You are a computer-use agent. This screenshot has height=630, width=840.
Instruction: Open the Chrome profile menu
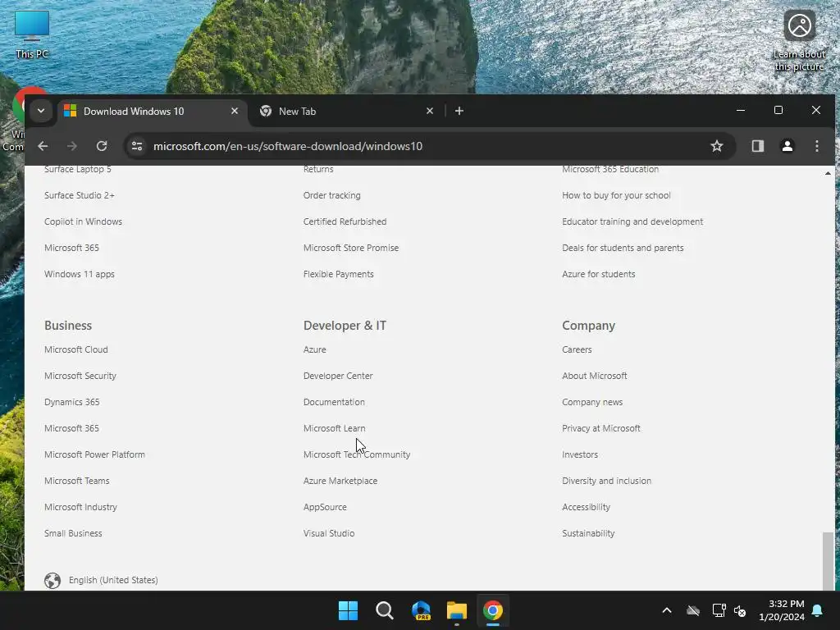(x=787, y=146)
